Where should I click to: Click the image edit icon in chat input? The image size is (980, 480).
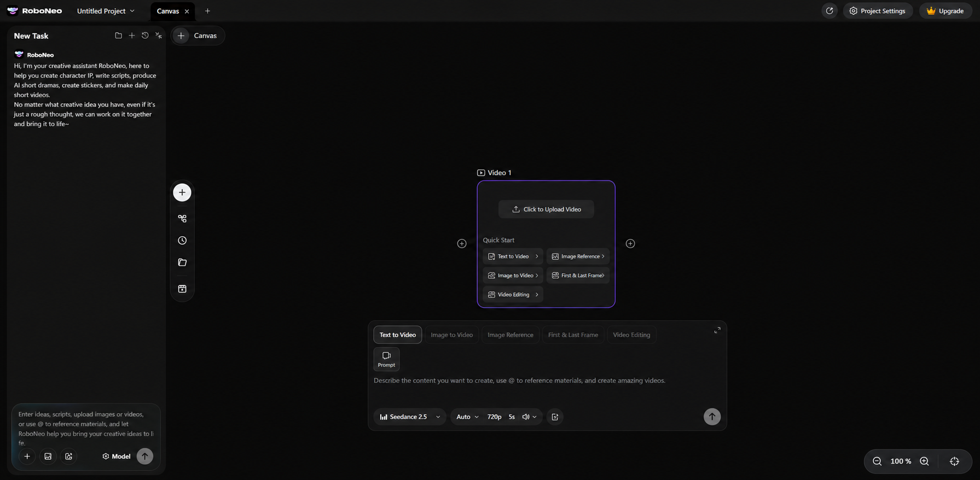(68, 456)
